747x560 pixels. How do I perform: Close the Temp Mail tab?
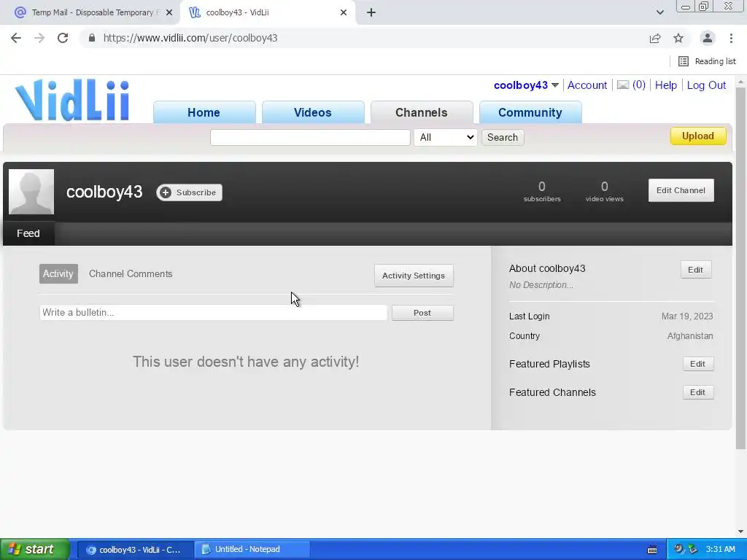(x=169, y=12)
